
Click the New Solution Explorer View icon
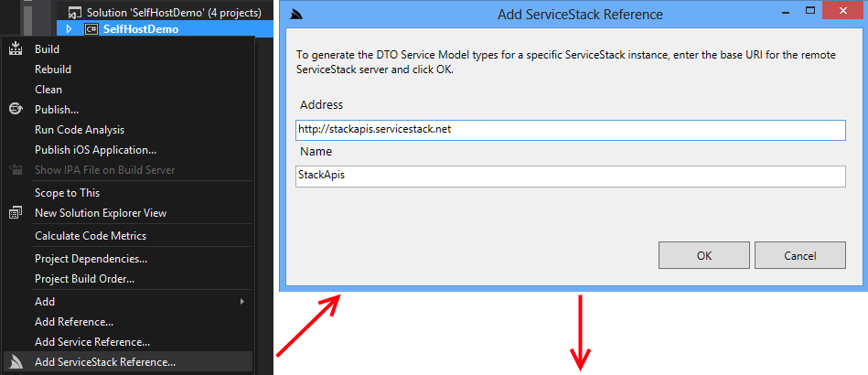point(15,213)
